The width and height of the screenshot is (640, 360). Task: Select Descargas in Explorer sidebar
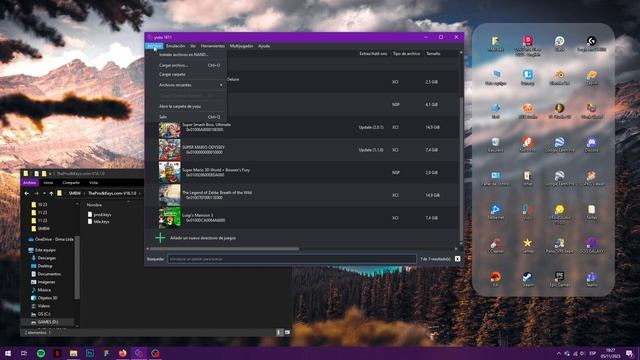pyautogui.click(x=43, y=258)
